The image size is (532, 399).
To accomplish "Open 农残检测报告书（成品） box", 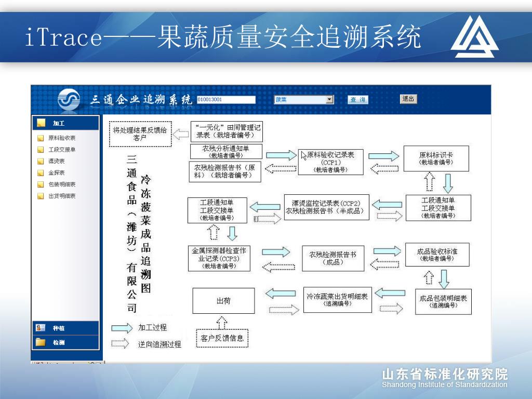I will [333, 259].
